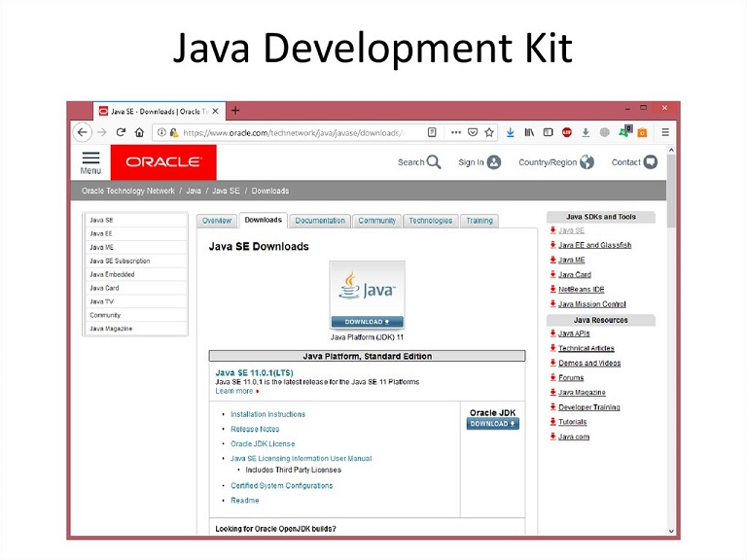Select Java EE in left sidebar
The width and height of the screenshot is (747, 560).
pos(136,233)
